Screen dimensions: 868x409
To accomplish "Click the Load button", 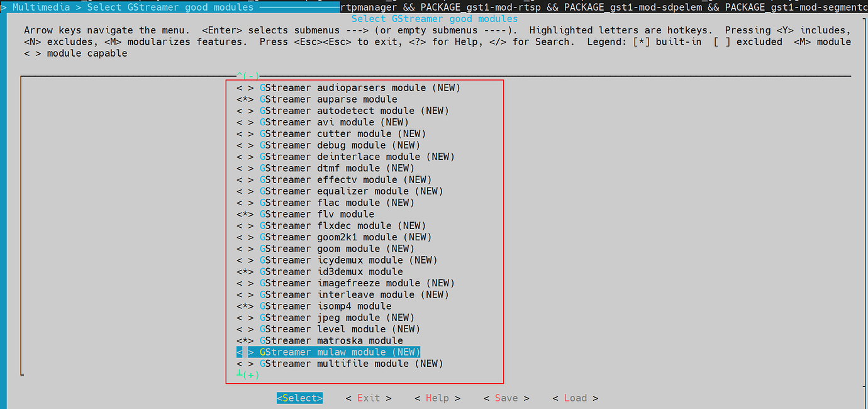I will 575,398.
